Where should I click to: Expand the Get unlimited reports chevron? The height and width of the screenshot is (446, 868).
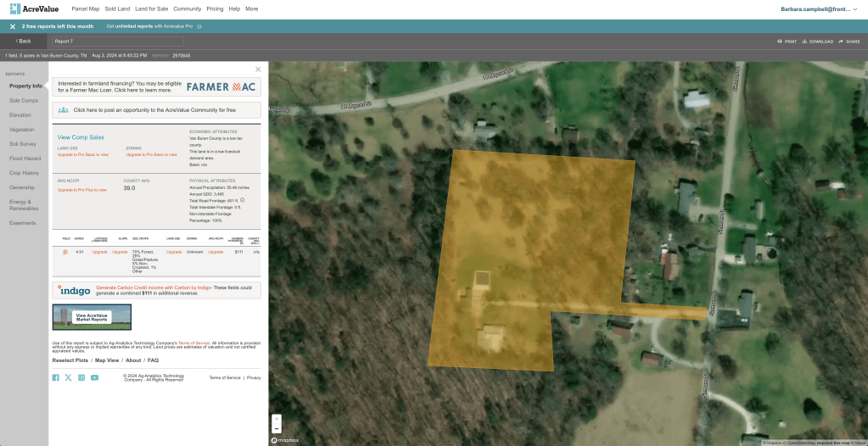tap(199, 26)
